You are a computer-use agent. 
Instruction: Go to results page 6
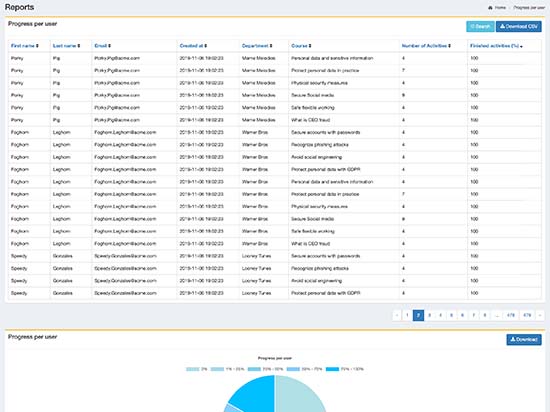[462, 315]
